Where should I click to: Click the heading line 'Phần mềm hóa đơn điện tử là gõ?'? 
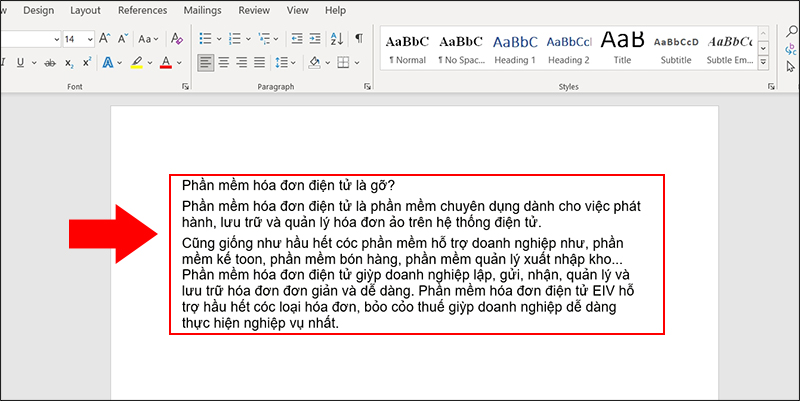pos(288,185)
